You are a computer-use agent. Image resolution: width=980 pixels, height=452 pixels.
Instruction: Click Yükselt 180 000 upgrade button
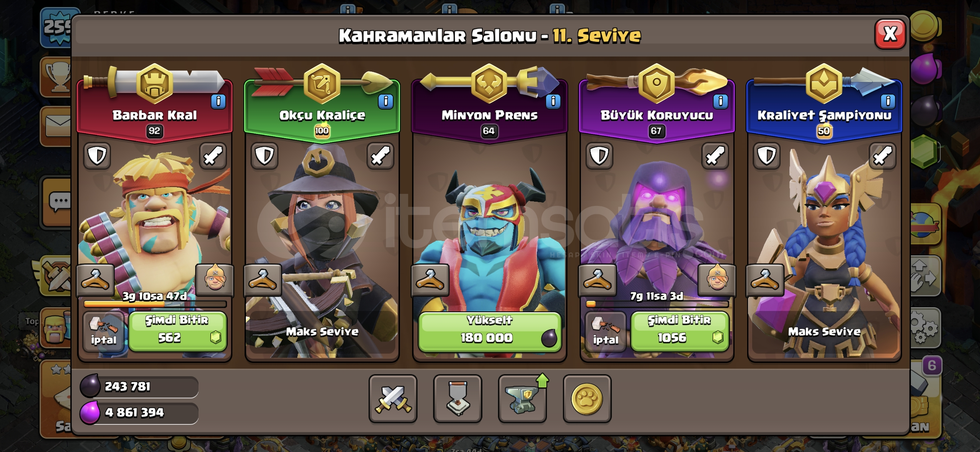(489, 331)
